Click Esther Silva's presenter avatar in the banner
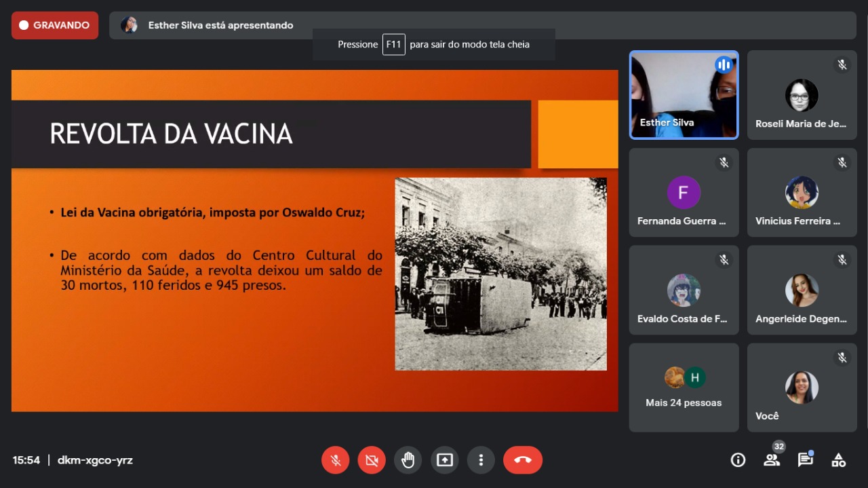Screen dimensions: 868x488 [129, 25]
